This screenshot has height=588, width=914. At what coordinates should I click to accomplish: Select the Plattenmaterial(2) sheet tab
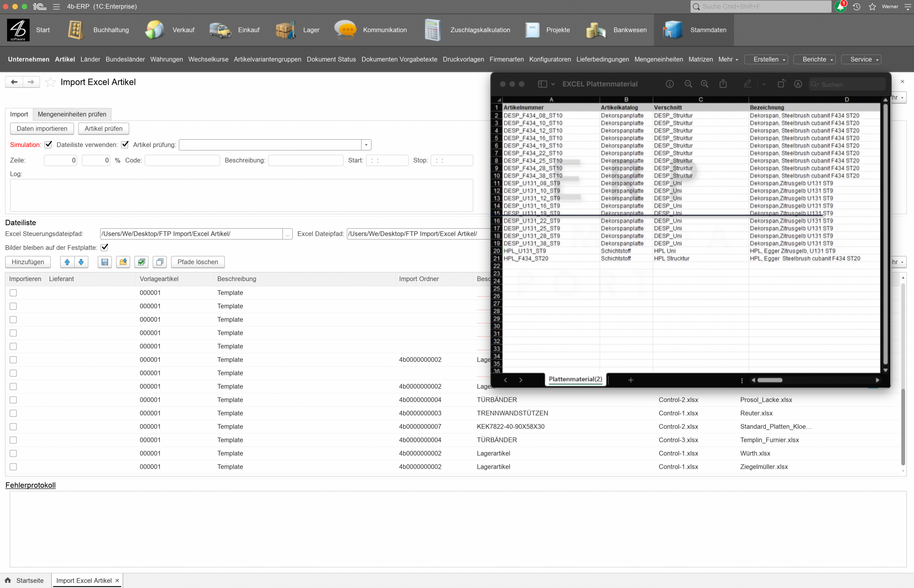click(x=575, y=379)
